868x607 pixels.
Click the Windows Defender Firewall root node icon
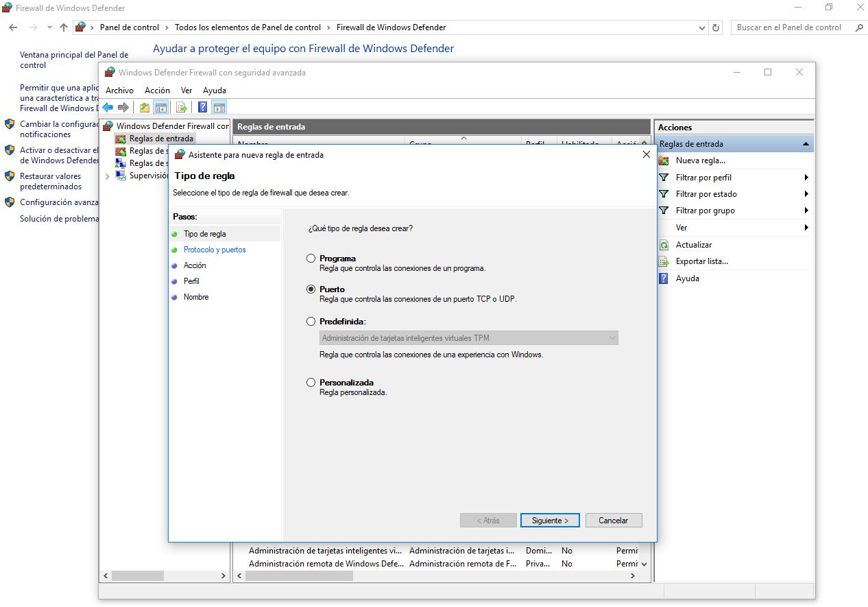[108, 126]
